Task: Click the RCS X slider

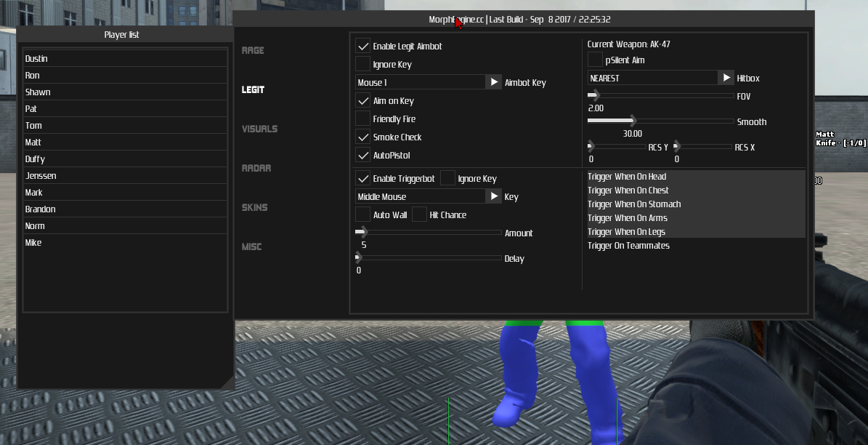Action: (x=702, y=147)
